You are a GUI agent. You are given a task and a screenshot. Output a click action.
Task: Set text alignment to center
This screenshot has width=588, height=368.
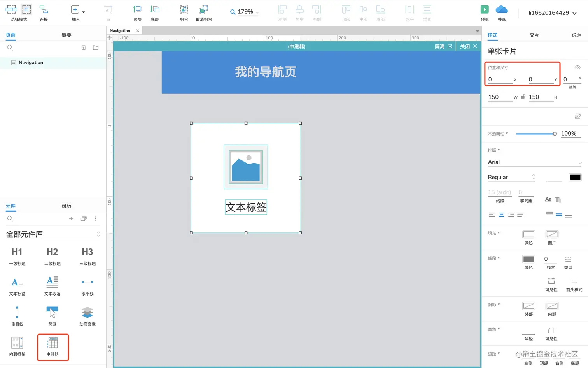tap(501, 215)
